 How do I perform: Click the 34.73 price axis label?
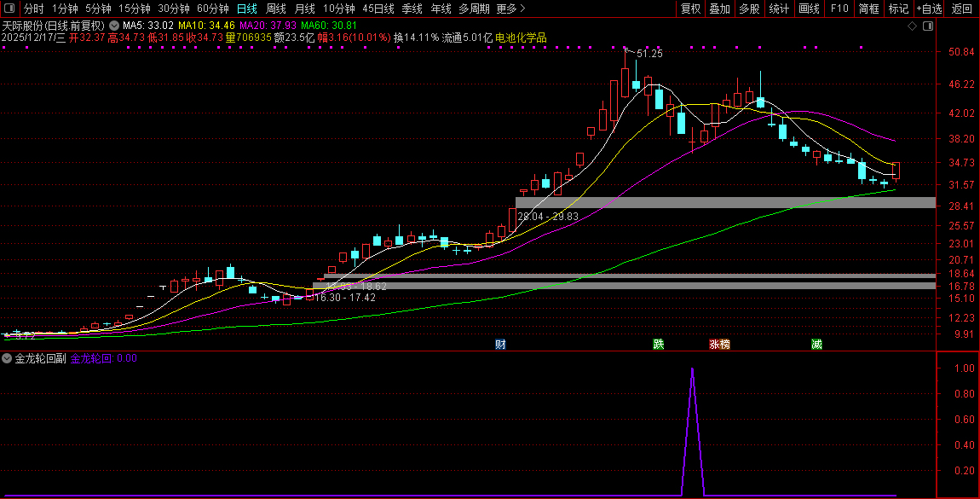[961, 163]
